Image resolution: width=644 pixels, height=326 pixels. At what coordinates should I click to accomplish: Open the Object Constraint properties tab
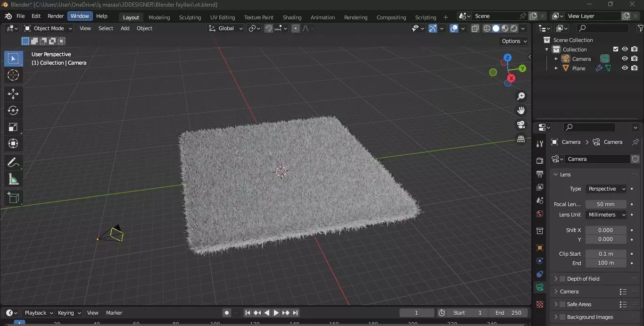(x=540, y=274)
